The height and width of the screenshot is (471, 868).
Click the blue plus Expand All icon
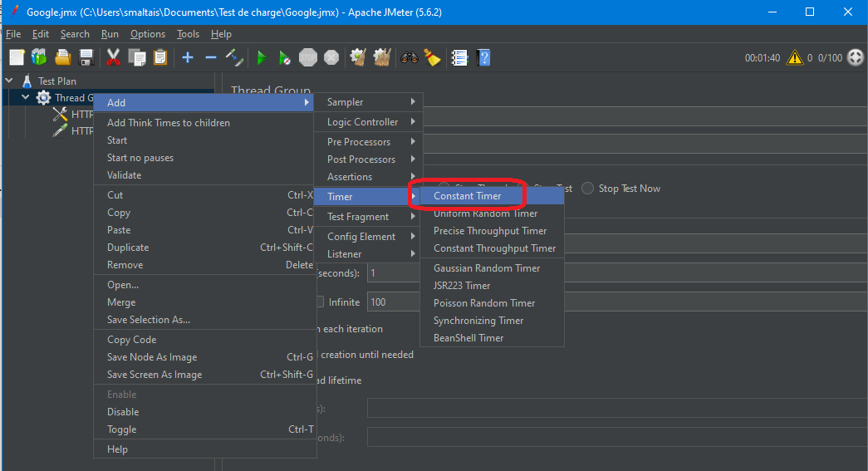click(x=188, y=57)
